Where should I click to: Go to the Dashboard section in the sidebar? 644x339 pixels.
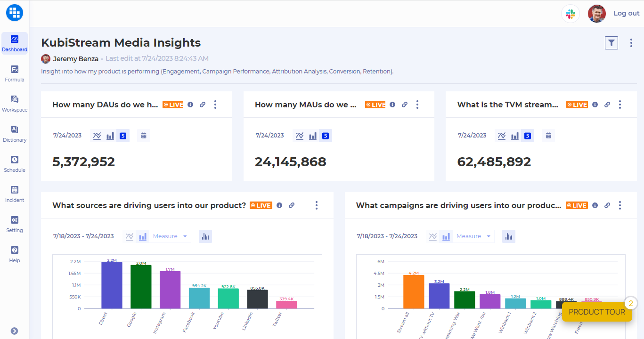(x=15, y=43)
